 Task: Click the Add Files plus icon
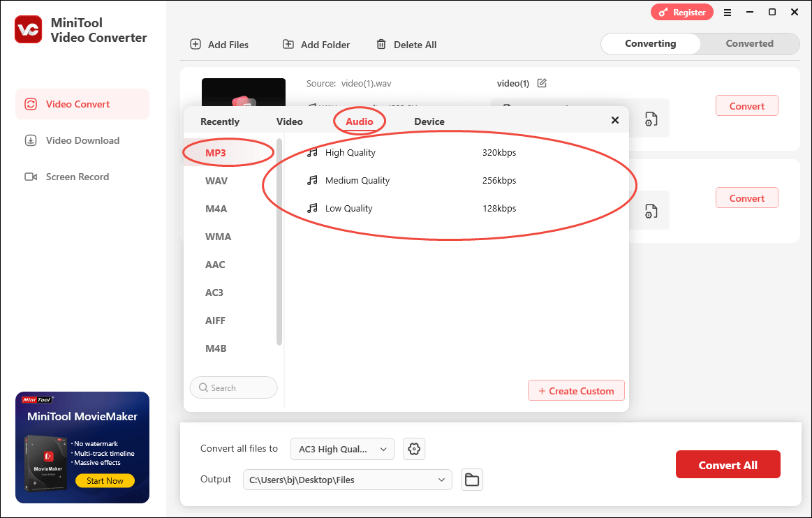[x=195, y=44]
